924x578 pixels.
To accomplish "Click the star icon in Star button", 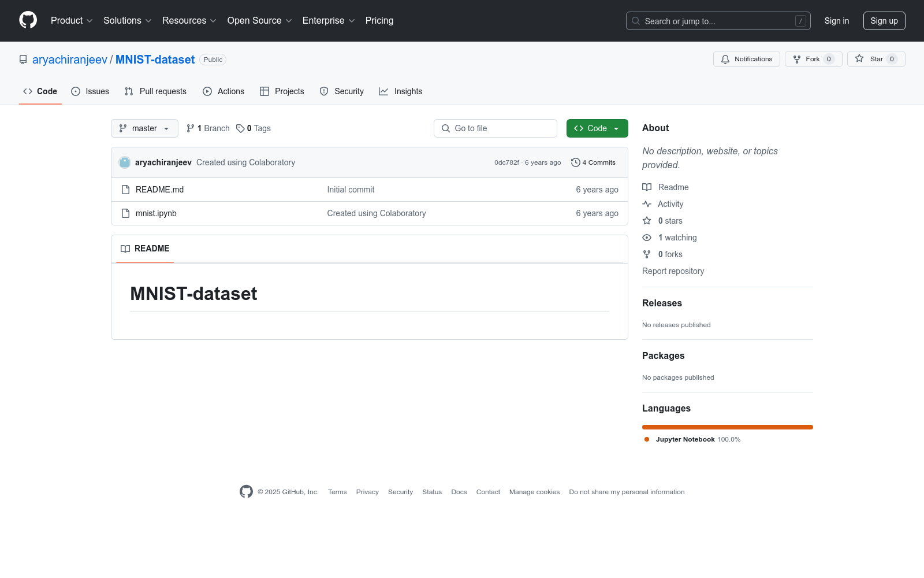I will point(859,58).
